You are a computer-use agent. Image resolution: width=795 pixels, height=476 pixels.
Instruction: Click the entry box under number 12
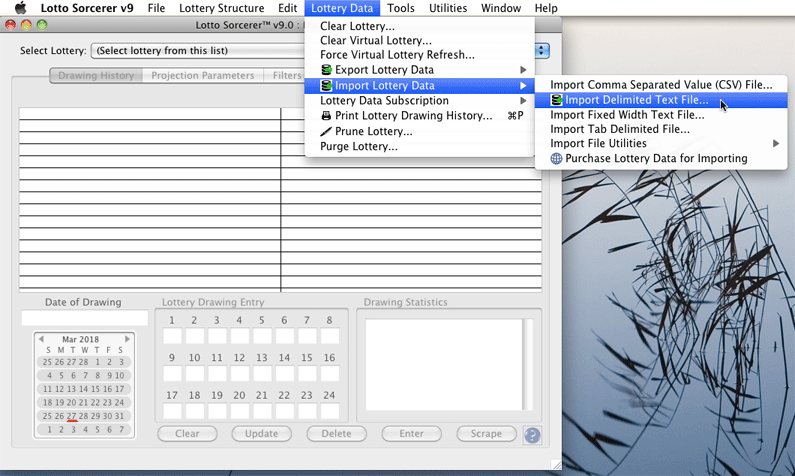tap(240, 373)
